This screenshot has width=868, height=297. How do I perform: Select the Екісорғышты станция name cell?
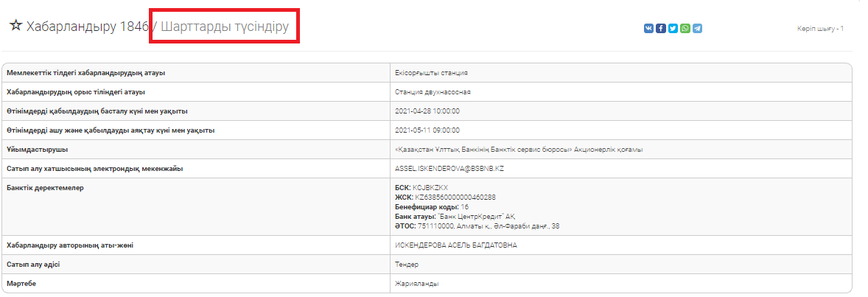click(432, 73)
